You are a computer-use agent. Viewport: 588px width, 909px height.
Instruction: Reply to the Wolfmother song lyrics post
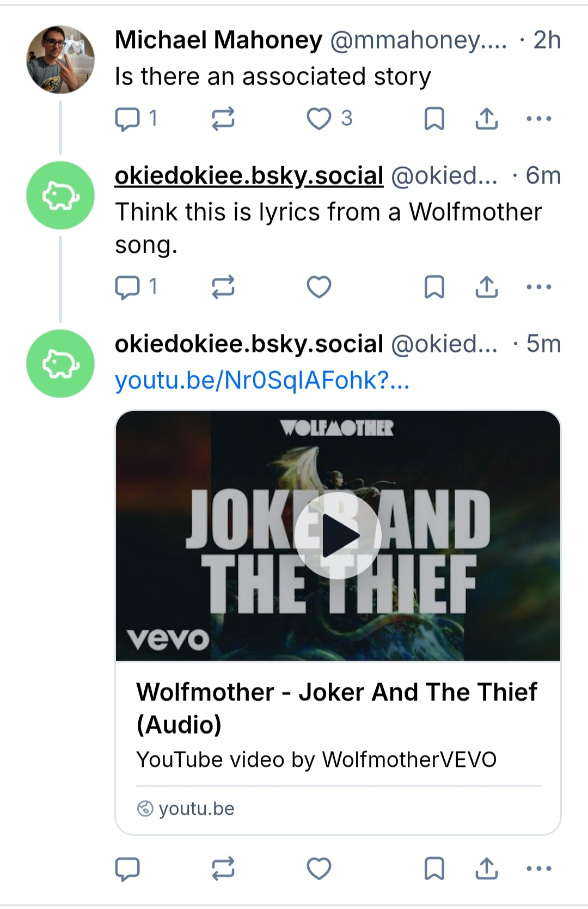(128, 287)
